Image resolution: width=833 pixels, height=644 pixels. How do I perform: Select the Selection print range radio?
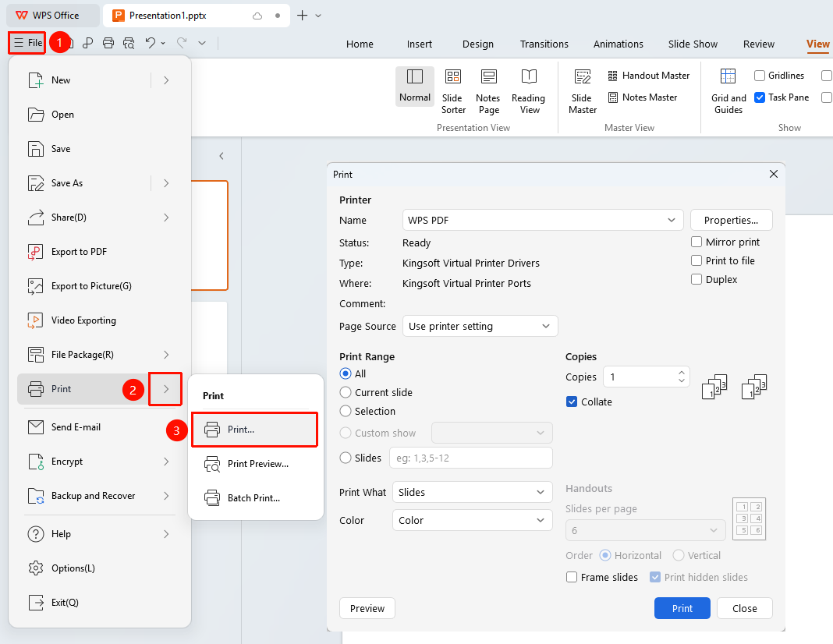[346, 411]
